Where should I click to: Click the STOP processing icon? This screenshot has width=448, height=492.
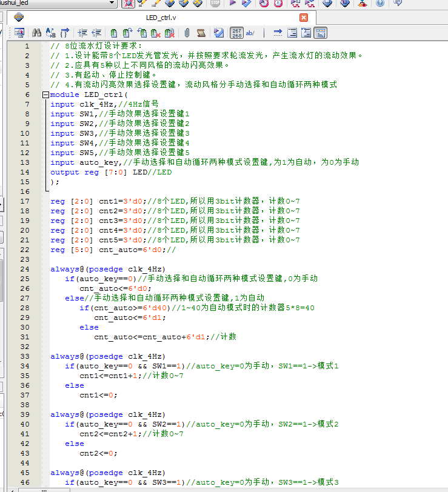[215, 4]
